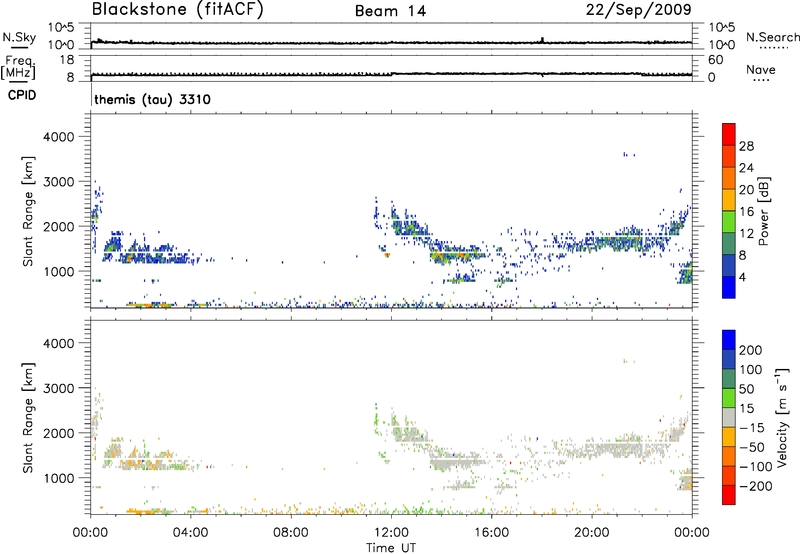The image size is (800, 554).
Task: Click "Slant Range [km]" label on velocity panel
Action: (x=28, y=418)
